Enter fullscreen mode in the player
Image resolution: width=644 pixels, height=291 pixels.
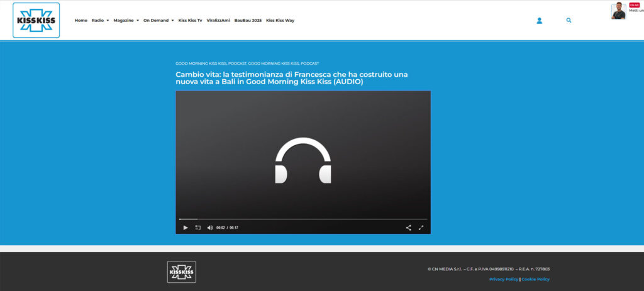coord(421,228)
